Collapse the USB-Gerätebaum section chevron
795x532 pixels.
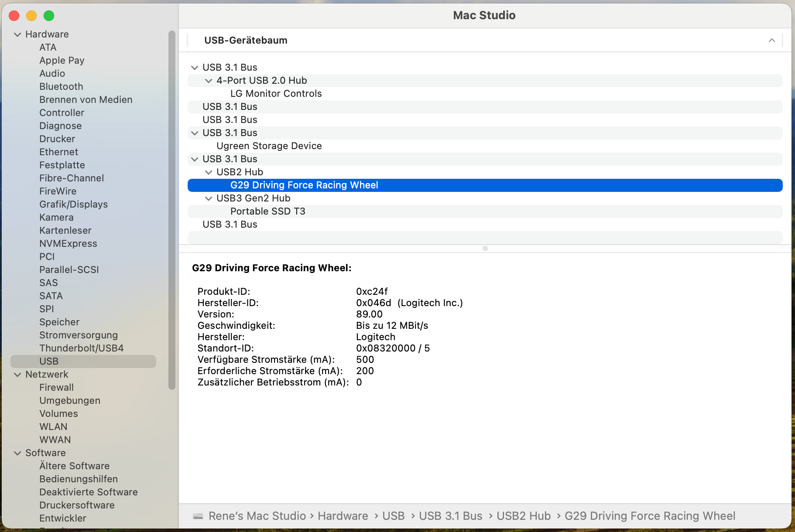(772, 40)
